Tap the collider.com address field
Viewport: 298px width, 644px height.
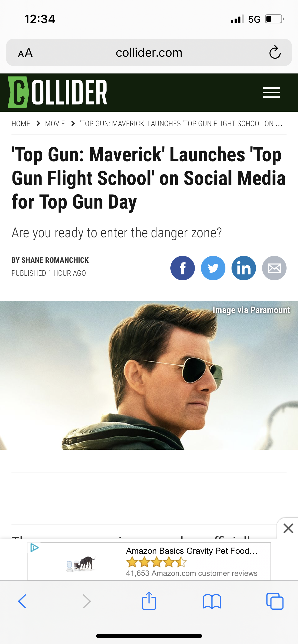point(149,53)
